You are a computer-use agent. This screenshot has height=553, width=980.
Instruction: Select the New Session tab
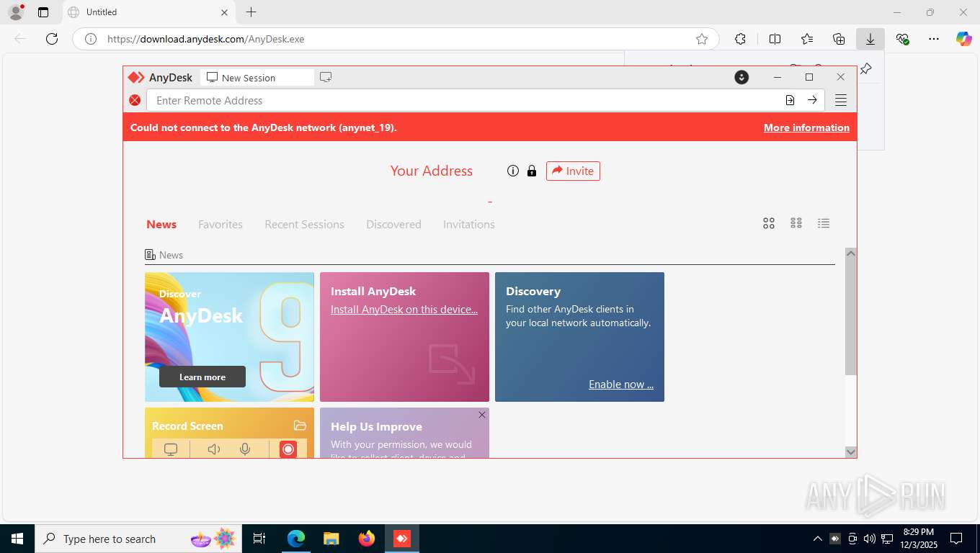[x=257, y=78]
